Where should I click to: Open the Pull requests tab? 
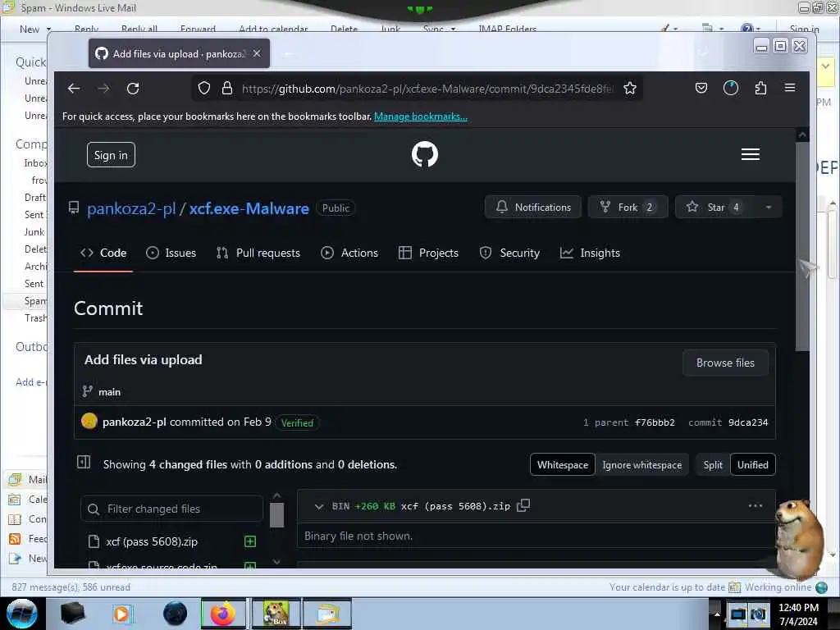click(x=258, y=253)
